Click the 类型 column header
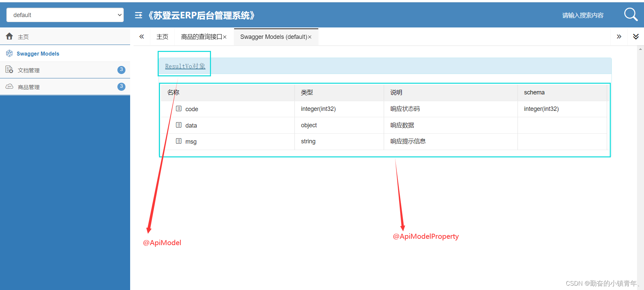 tap(307, 92)
